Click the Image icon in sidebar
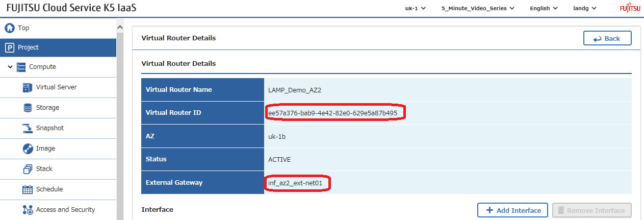The width and height of the screenshot is (644, 220). (x=28, y=149)
